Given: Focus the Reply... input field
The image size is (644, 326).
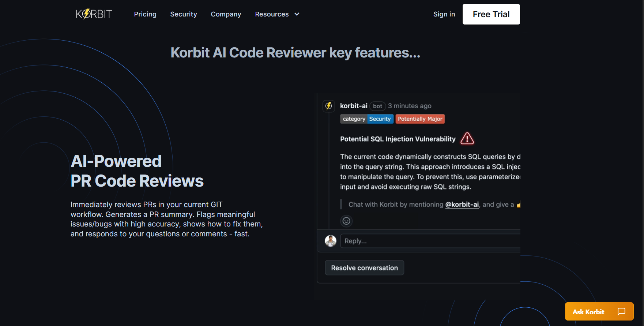Looking at the screenshot, I should pos(430,241).
